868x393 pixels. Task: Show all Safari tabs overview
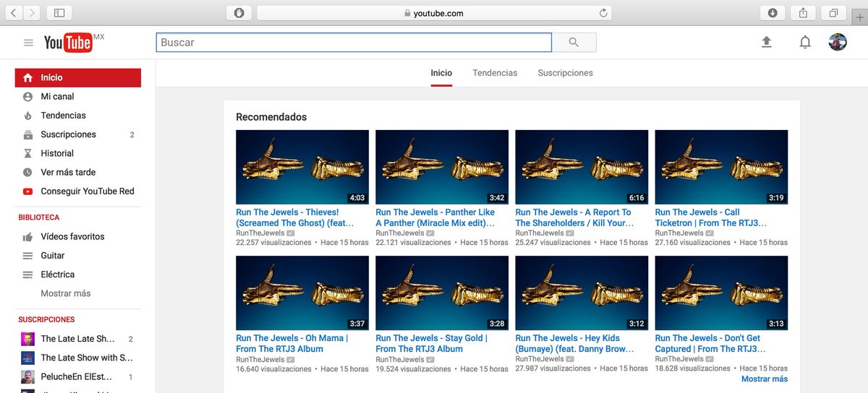833,12
